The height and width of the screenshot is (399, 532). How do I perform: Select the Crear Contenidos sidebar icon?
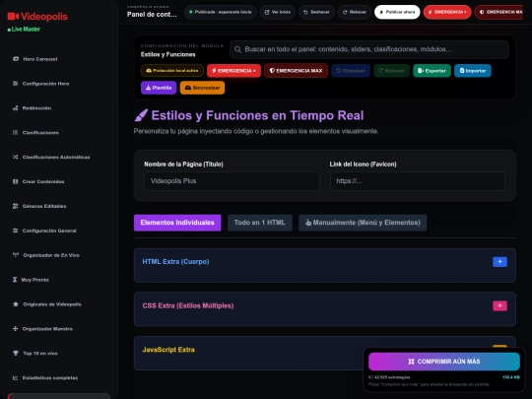tap(15, 181)
